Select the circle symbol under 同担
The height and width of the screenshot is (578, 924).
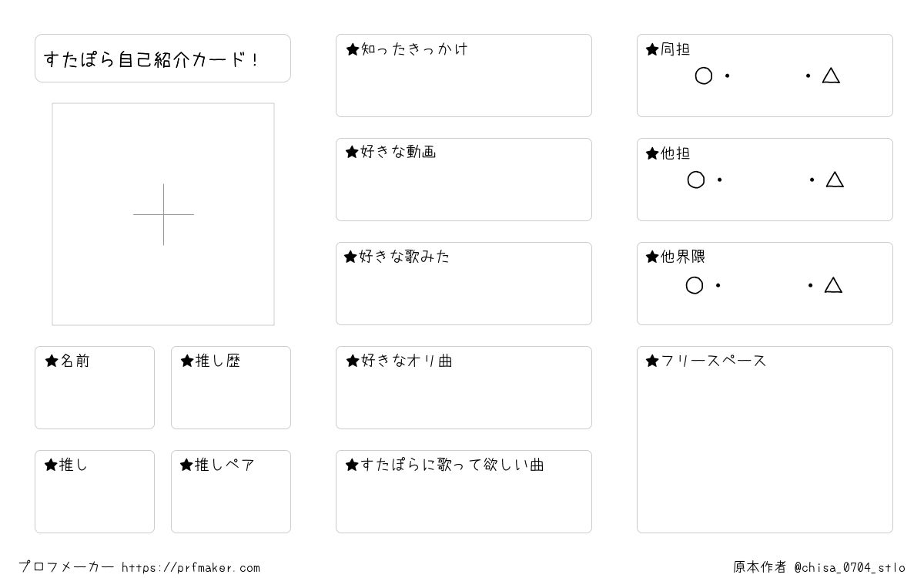703,76
